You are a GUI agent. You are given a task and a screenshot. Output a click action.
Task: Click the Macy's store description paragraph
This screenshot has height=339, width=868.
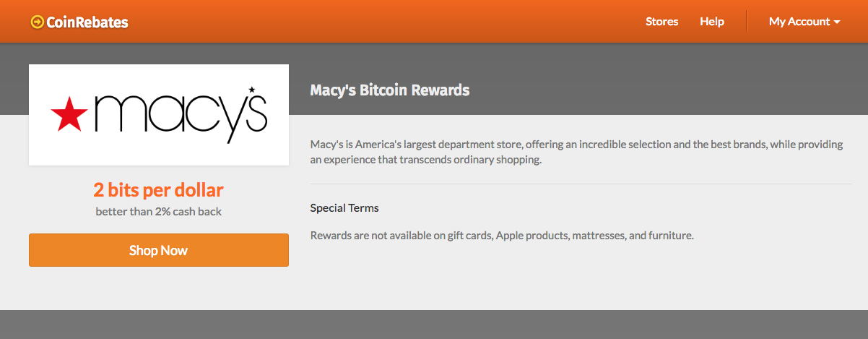(576, 152)
